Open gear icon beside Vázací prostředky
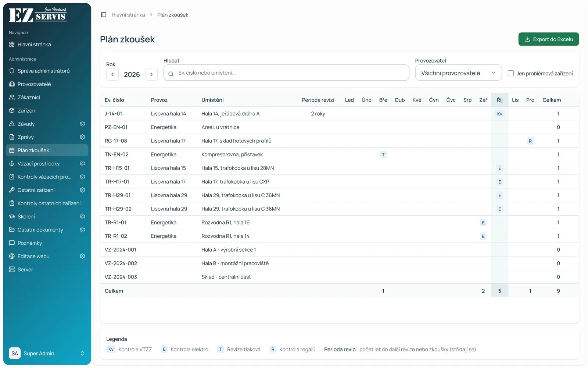The image size is (588, 368). tap(82, 163)
